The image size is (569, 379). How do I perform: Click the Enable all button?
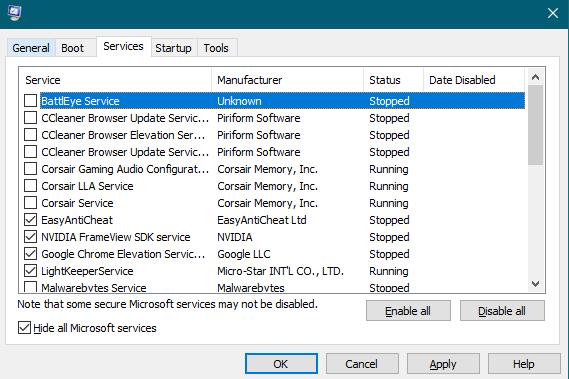click(x=408, y=311)
